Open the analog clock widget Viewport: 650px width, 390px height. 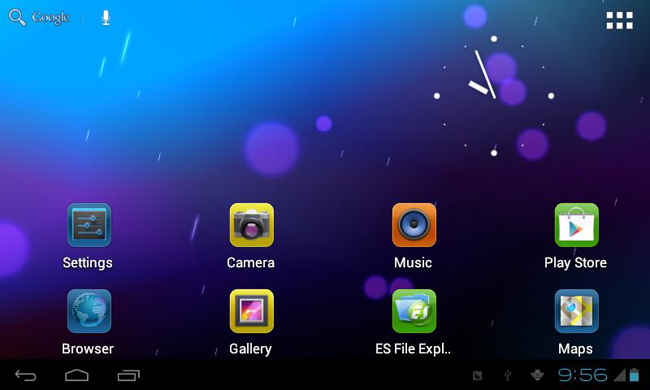[494, 96]
